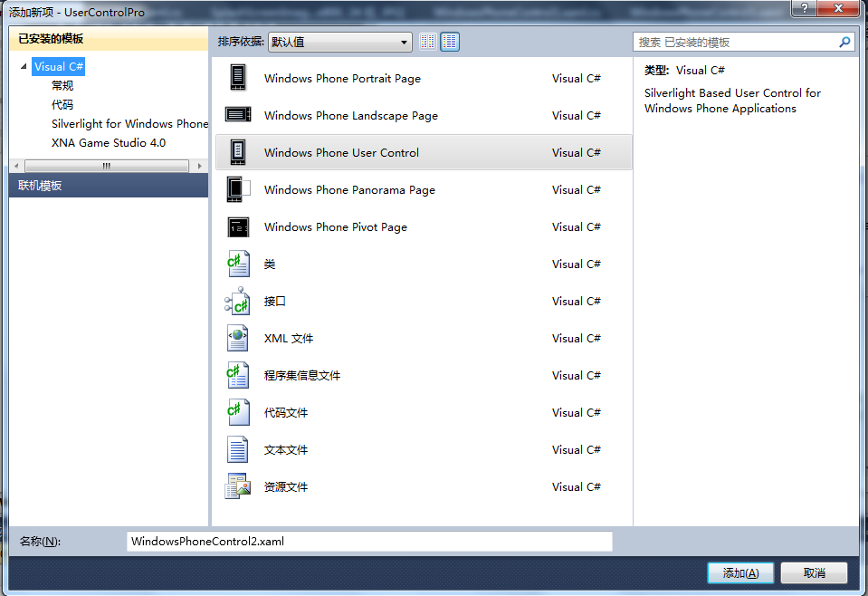Select Silverlight for Windows Phone category
Screen dimensions: 868x596
click(x=129, y=123)
